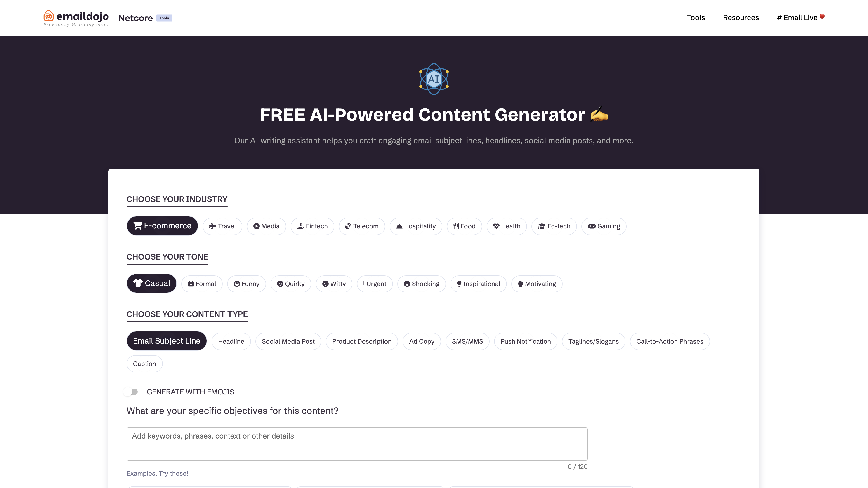Switch to the Social Media Post tab
The height and width of the screenshot is (488, 868).
pos(288,341)
